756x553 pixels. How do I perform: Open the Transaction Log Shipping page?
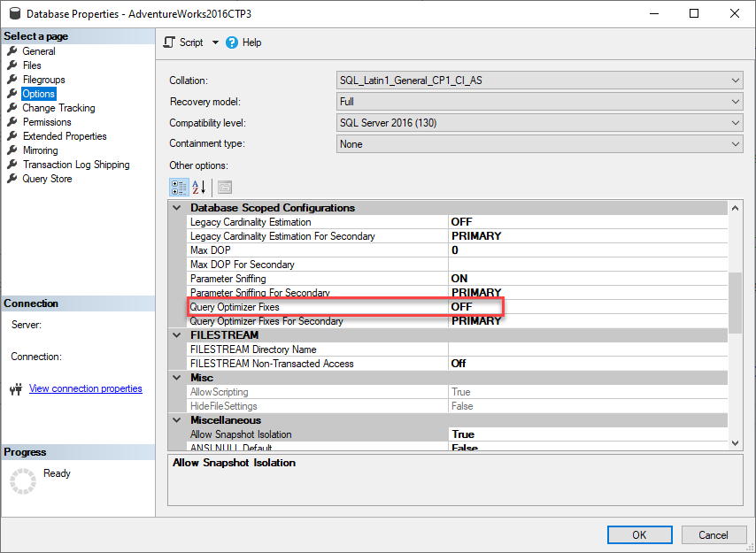[x=76, y=165]
